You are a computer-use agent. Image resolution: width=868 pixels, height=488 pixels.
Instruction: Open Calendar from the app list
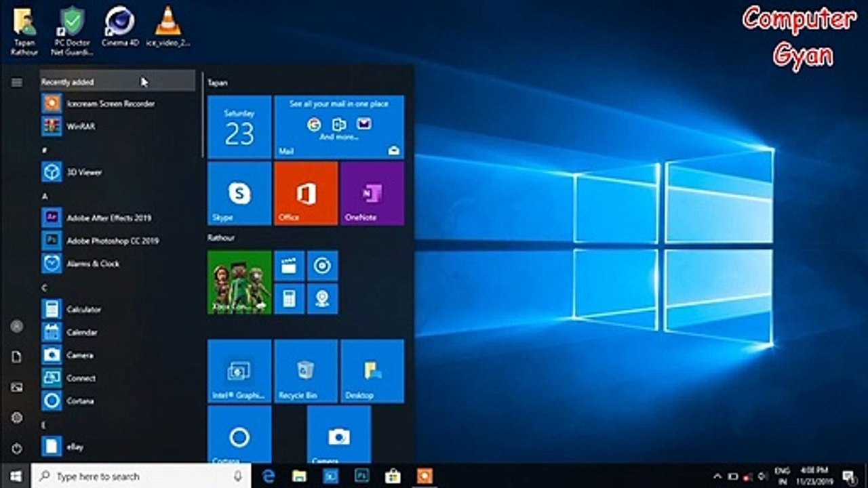[x=118, y=332]
